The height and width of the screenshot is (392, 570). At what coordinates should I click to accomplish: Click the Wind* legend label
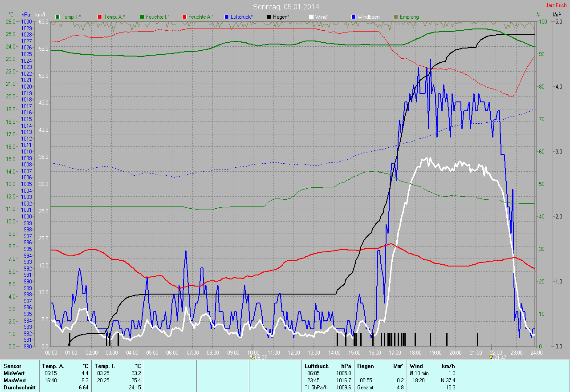(x=322, y=17)
